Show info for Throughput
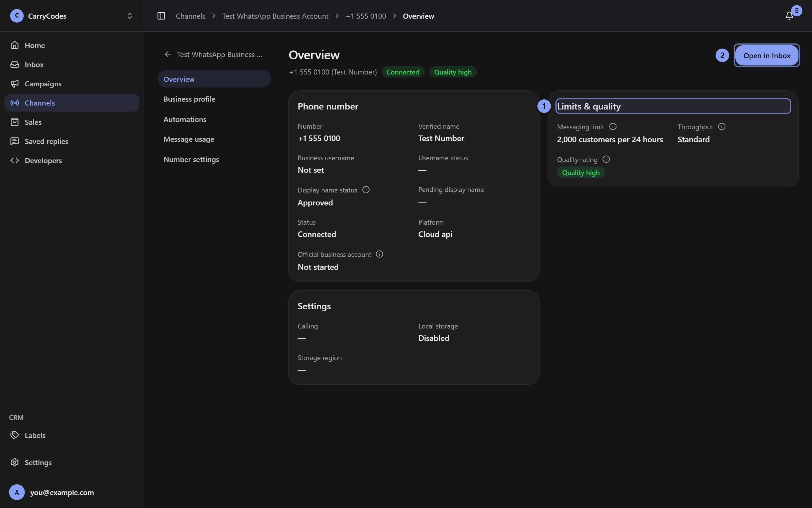Image resolution: width=812 pixels, height=508 pixels. [x=722, y=127]
